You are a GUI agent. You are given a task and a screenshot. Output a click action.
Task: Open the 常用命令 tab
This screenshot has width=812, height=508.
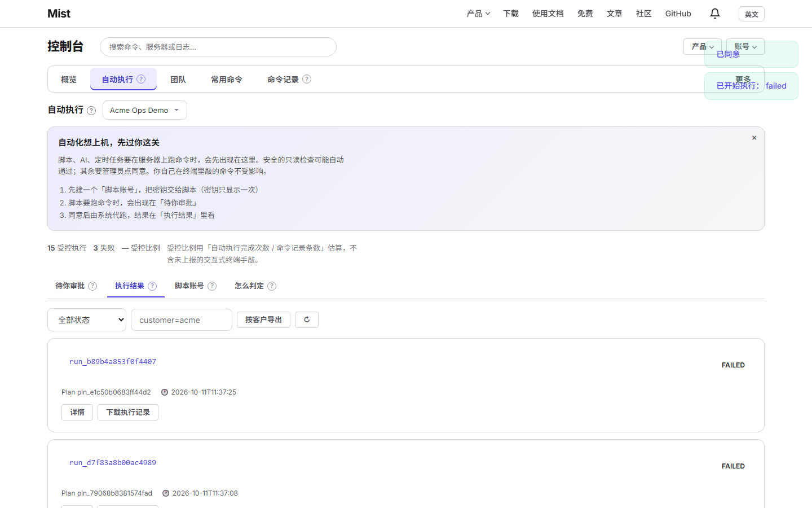coord(227,80)
